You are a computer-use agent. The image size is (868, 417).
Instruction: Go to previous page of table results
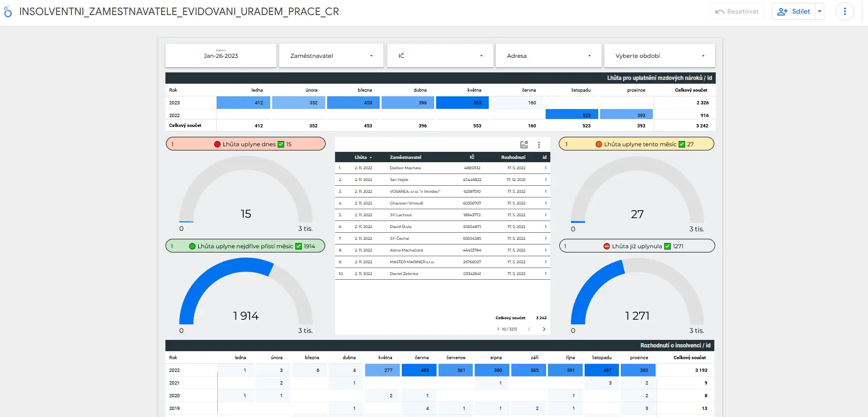[529, 329]
